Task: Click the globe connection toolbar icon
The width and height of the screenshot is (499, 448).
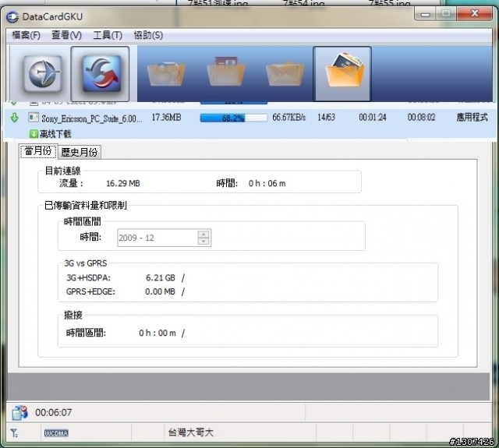Action: coord(43,73)
